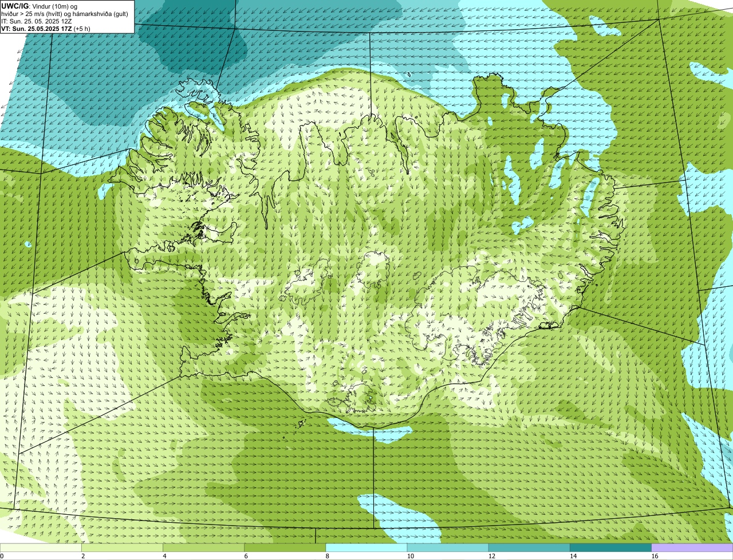Click the legend scale value 12
Viewport: 733px width, 560px height.
click(491, 556)
